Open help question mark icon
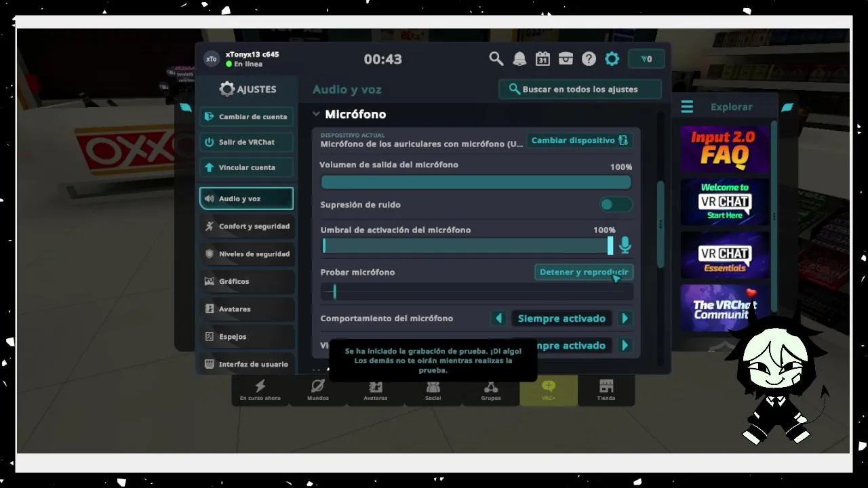This screenshot has height=488, width=868. point(589,59)
